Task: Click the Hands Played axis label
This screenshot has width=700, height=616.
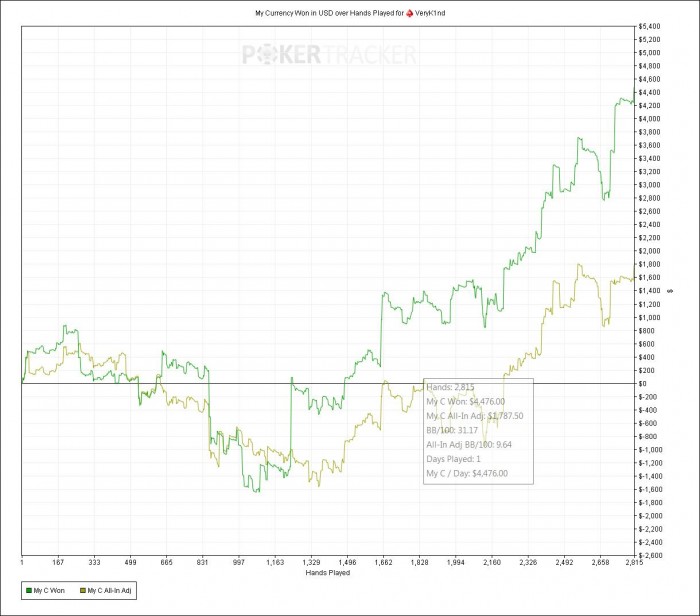Action: coord(328,573)
